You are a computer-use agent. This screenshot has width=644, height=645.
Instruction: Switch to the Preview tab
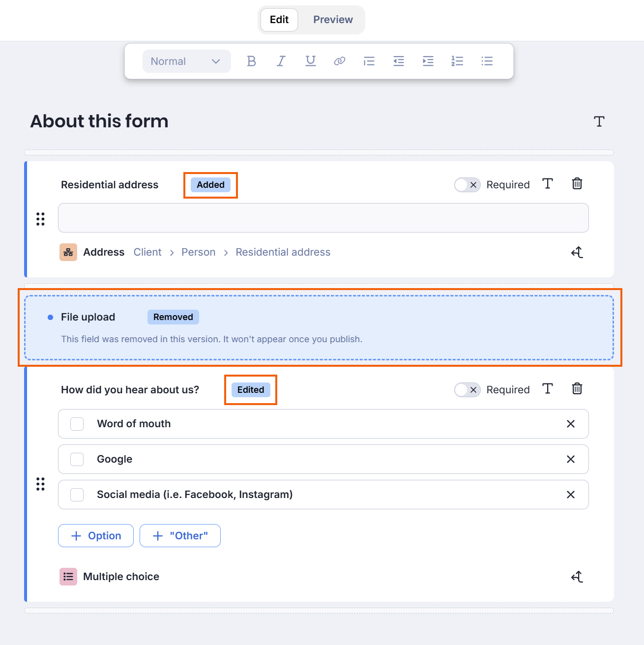click(333, 20)
